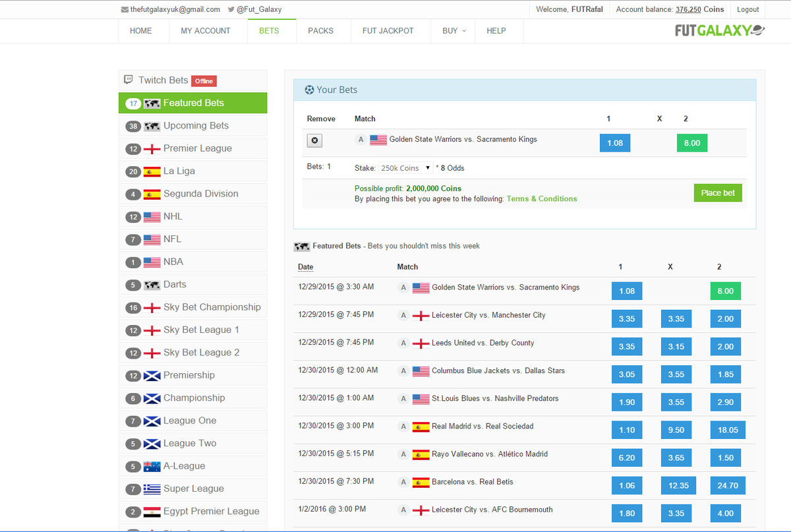Click the envelope icon next to the email address
The height and width of the screenshot is (532, 791).
(x=125, y=10)
